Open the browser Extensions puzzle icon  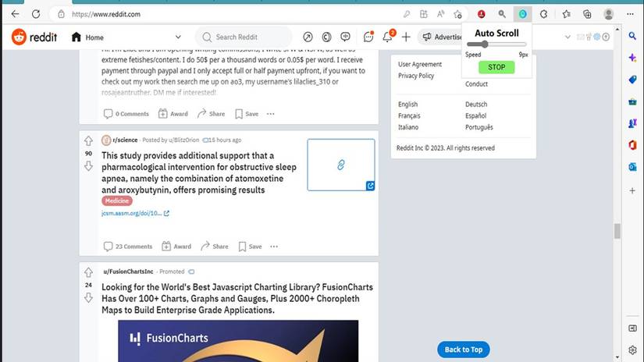[544, 14]
